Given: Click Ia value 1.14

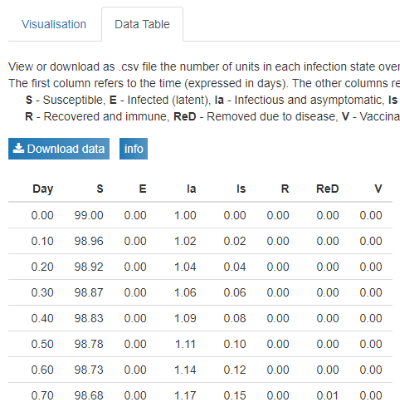Looking at the screenshot, I should [185, 369].
